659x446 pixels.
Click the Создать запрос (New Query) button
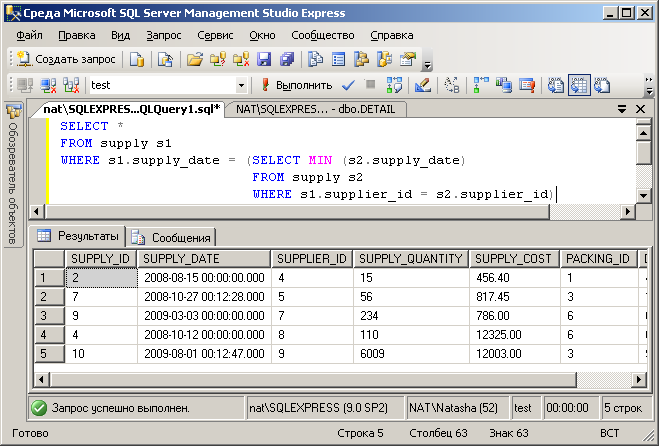pos(68,59)
